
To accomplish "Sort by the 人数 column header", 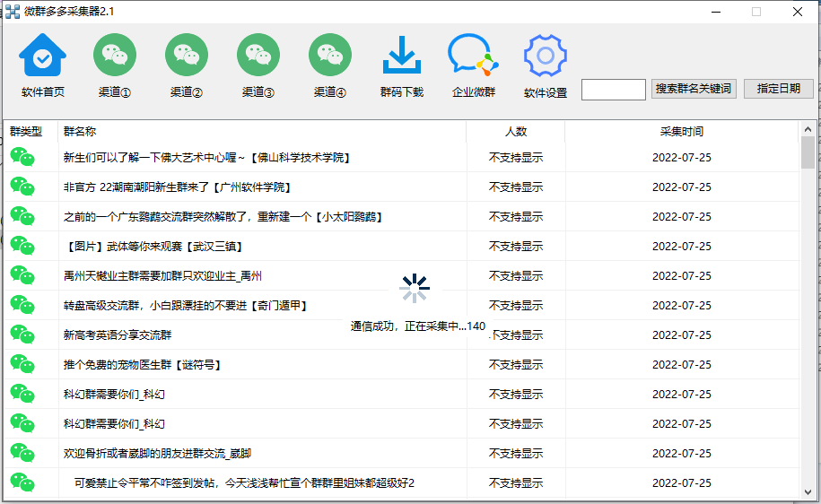I will [x=516, y=131].
